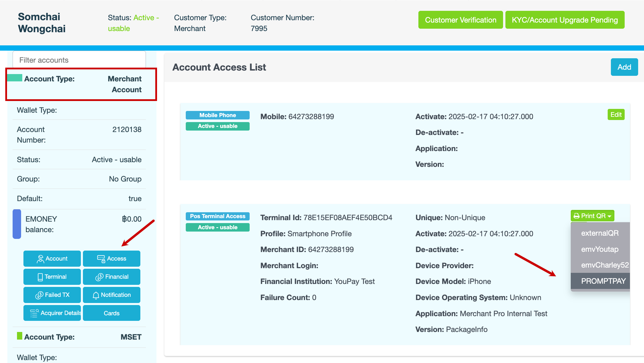Viewport: 644px width, 363px height.
Task: Open Notification via its bell icon
Action: click(96, 295)
